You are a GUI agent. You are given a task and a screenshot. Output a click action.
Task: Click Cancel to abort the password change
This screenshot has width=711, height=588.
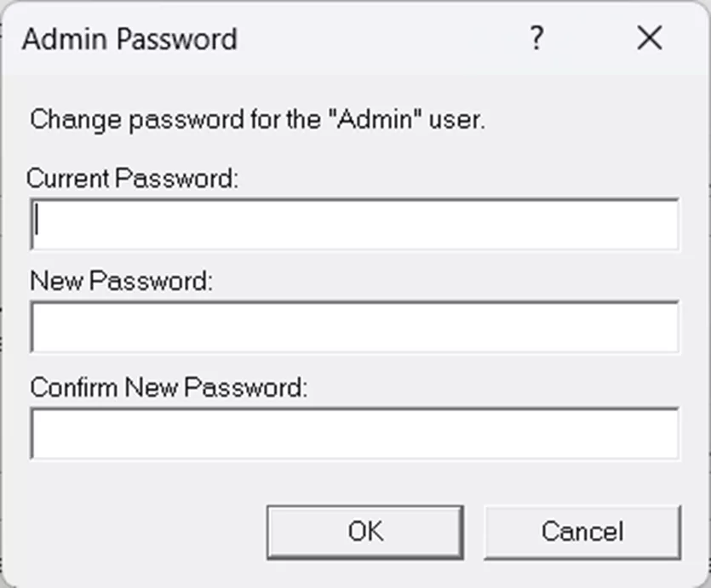tap(582, 531)
